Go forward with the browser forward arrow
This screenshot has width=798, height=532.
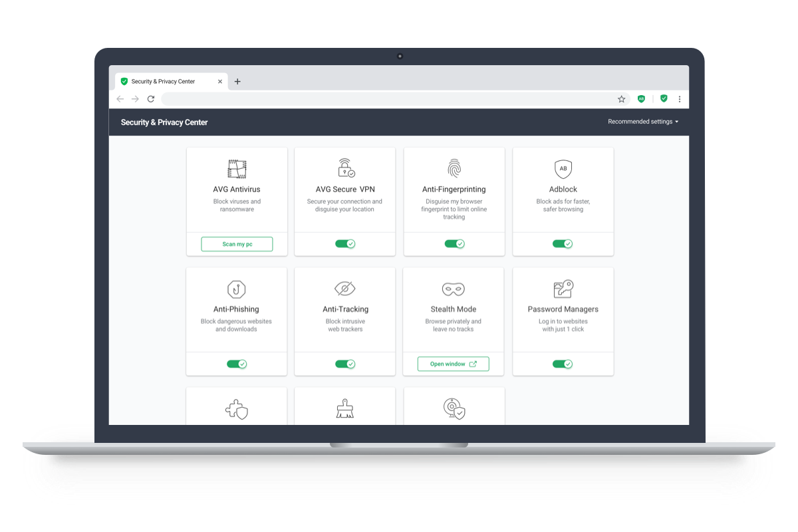pos(136,99)
